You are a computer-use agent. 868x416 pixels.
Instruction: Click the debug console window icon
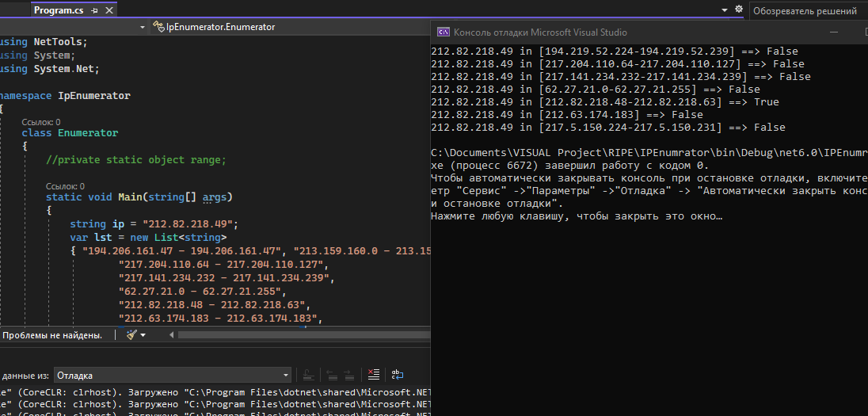coord(444,32)
